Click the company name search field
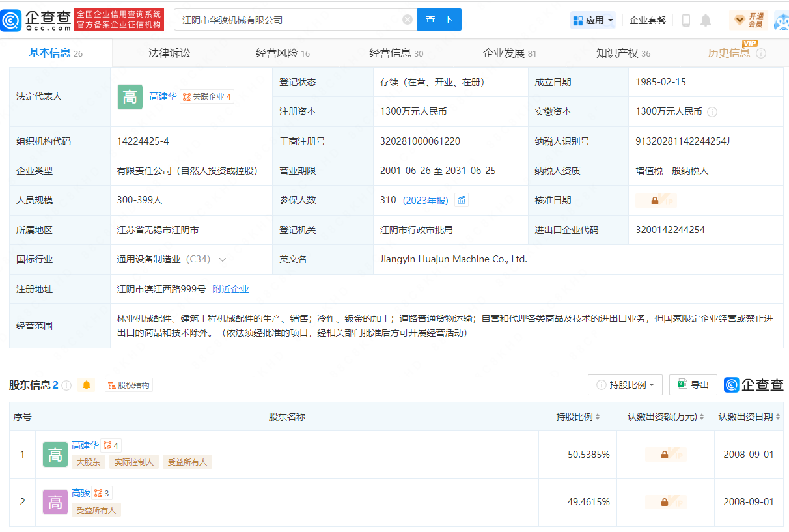 pos(286,20)
